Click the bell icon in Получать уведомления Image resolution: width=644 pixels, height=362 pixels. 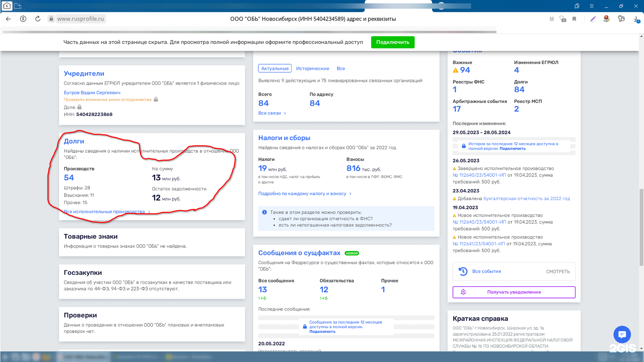(463, 292)
